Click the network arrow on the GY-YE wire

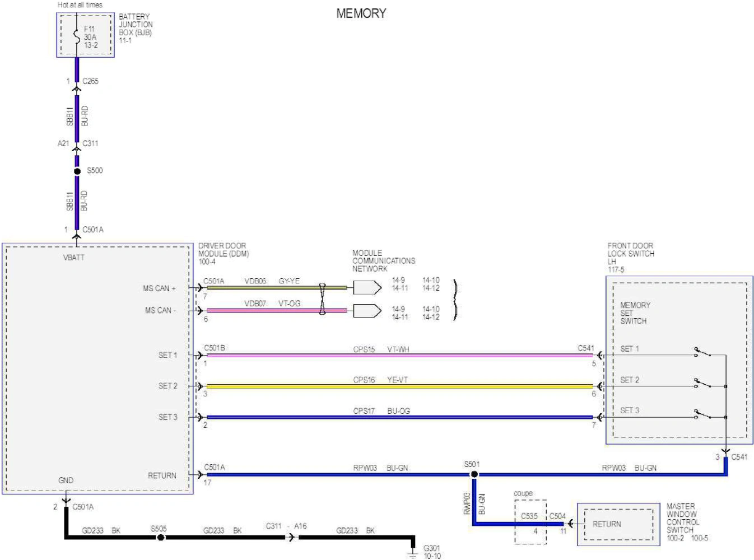[x=367, y=288]
